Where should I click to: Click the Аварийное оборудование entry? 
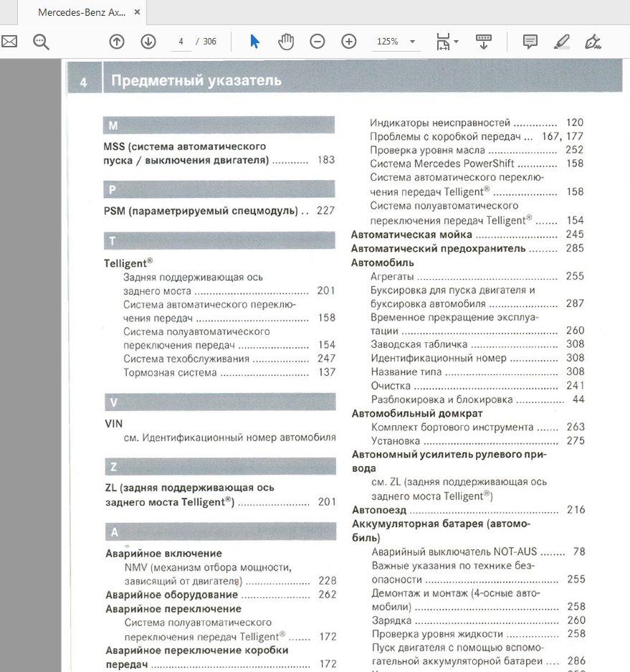point(171,595)
